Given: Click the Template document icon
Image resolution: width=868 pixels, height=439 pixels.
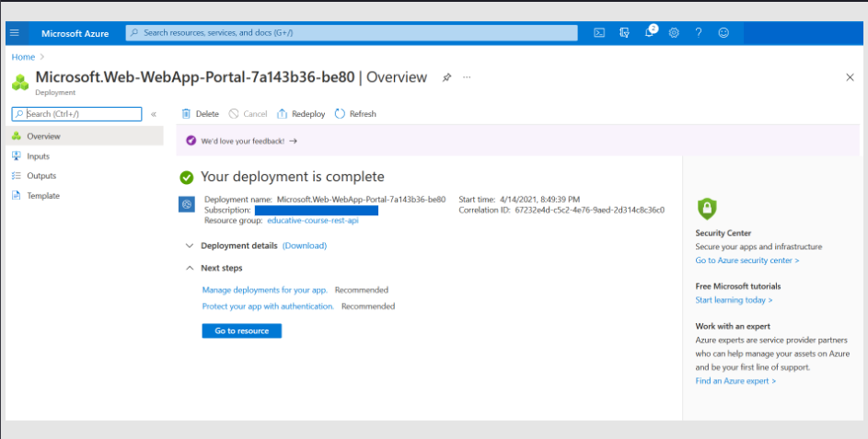Looking at the screenshot, I should (16, 195).
